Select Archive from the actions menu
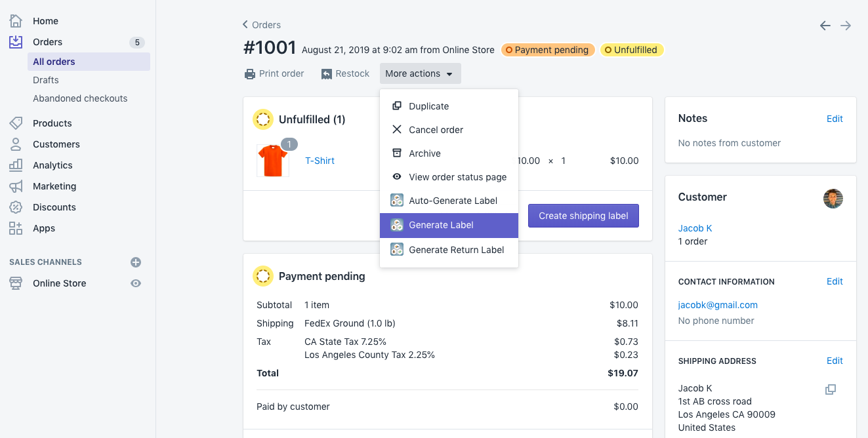 (x=449, y=153)
